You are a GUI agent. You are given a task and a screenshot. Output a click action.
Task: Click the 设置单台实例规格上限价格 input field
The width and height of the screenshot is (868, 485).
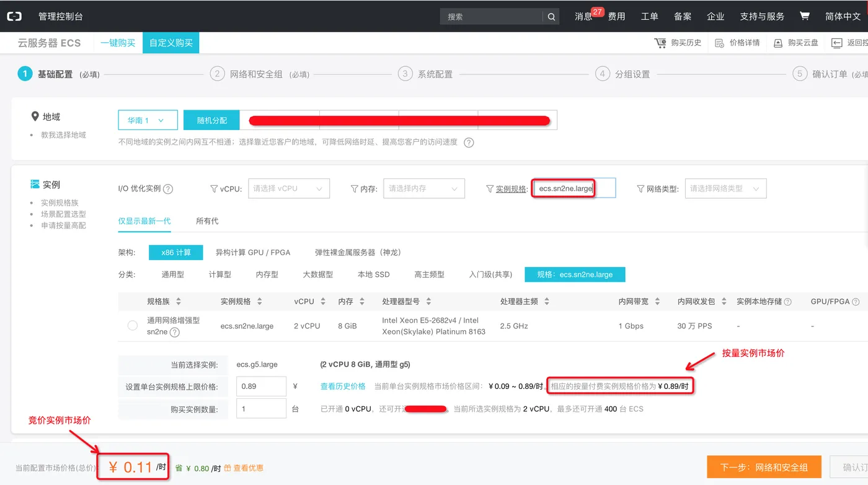tap(261, 387)
